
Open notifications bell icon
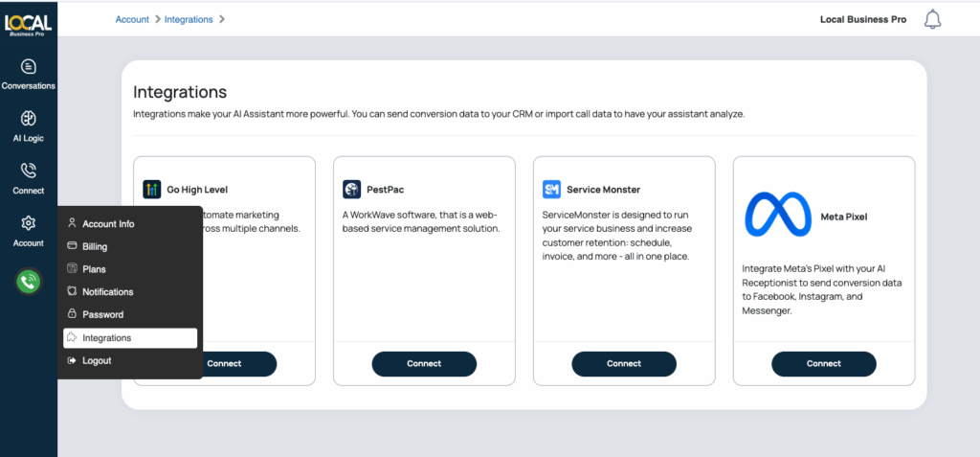932,19
